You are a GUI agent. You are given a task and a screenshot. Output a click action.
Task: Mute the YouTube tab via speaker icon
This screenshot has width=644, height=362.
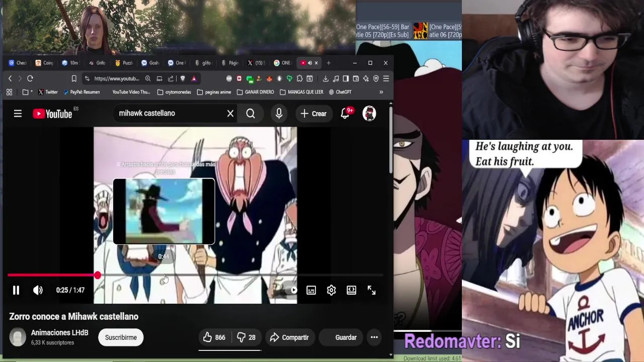coord(310,63)
